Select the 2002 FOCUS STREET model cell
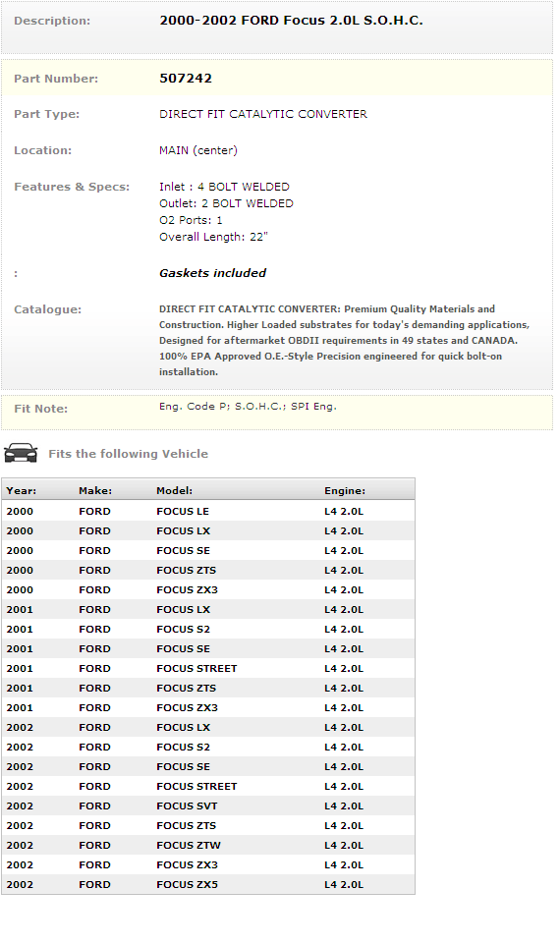 tap(196, 786)
